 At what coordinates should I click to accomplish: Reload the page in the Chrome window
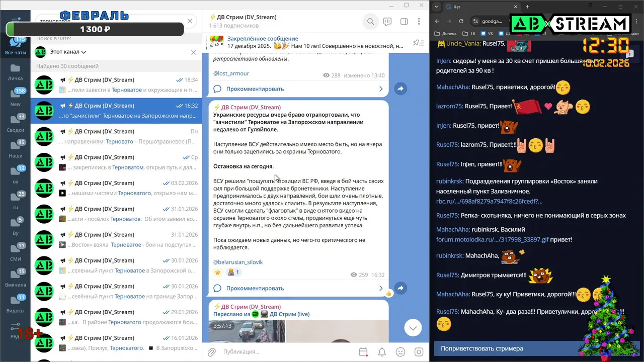[461, 21]
